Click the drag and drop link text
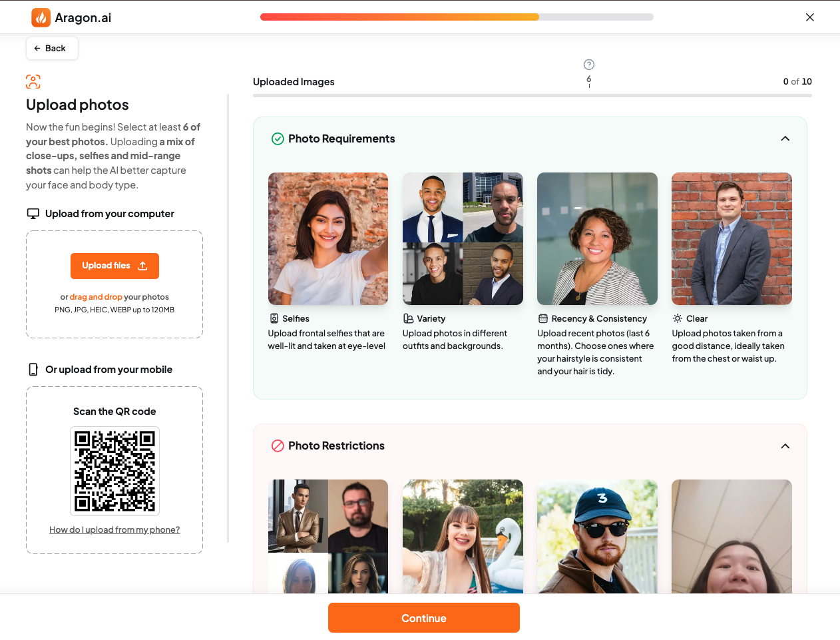The image size is (840, 640). pos(96,297)
